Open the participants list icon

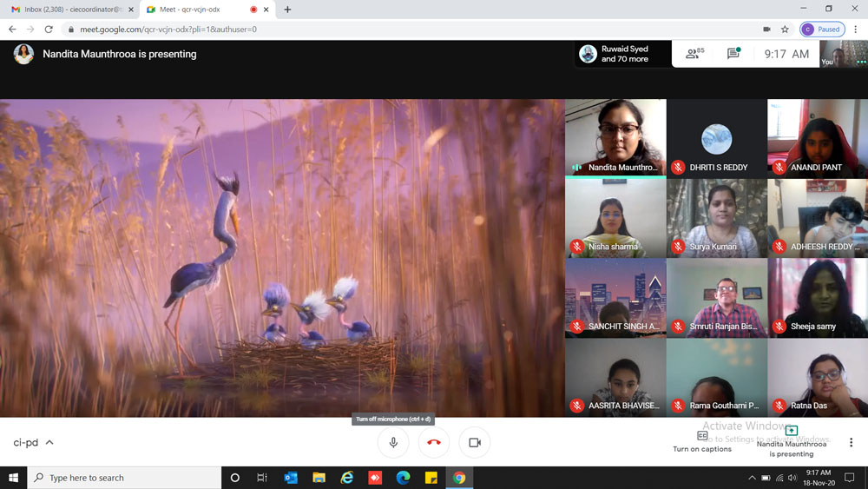[694, 54]
